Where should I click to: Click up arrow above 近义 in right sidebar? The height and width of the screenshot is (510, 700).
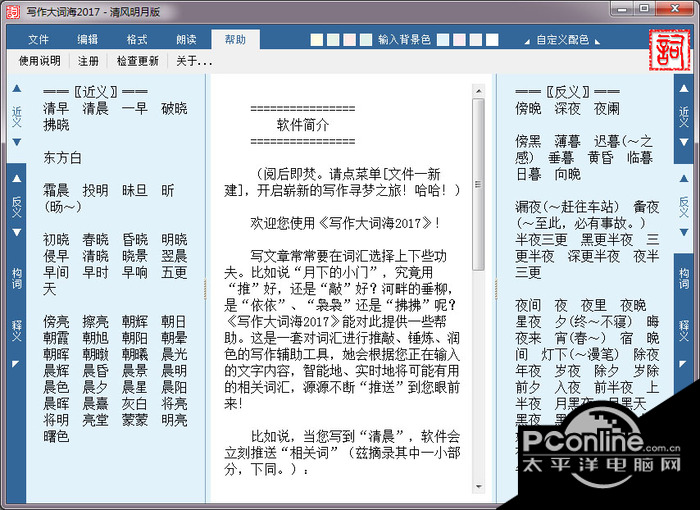[684, 88]
